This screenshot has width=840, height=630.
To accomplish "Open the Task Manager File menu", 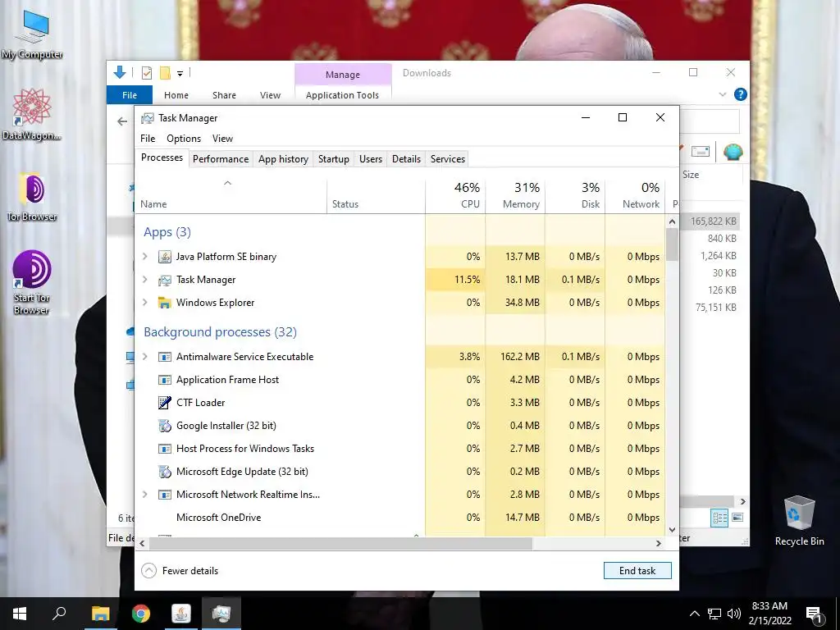I will tap(148, 139).
